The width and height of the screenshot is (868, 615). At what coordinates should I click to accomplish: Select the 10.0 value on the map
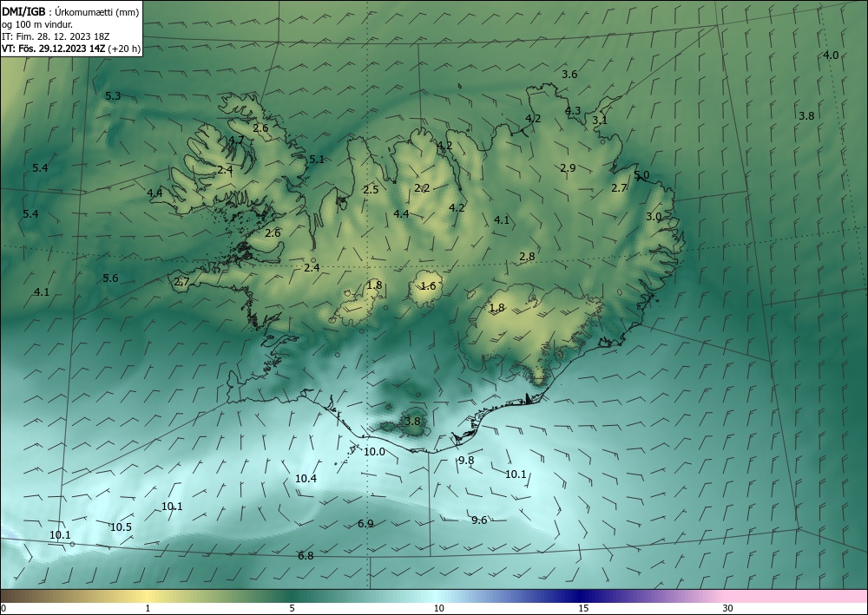[374, 452]
